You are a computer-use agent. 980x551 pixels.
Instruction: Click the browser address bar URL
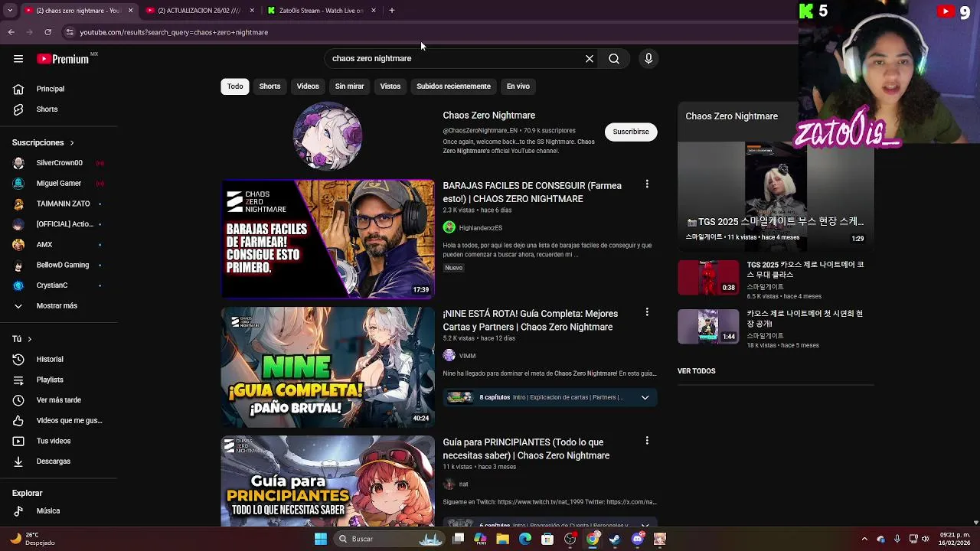tap(174, 32)
